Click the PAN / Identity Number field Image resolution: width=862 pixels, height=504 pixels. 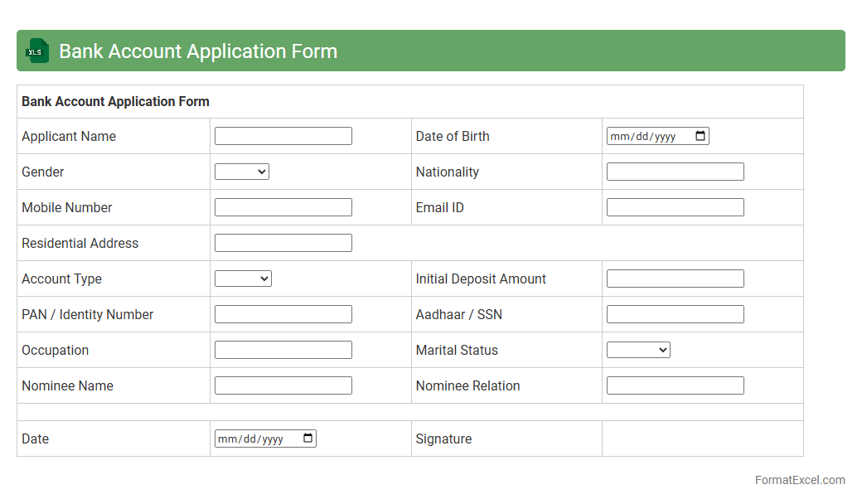(283, 314)
